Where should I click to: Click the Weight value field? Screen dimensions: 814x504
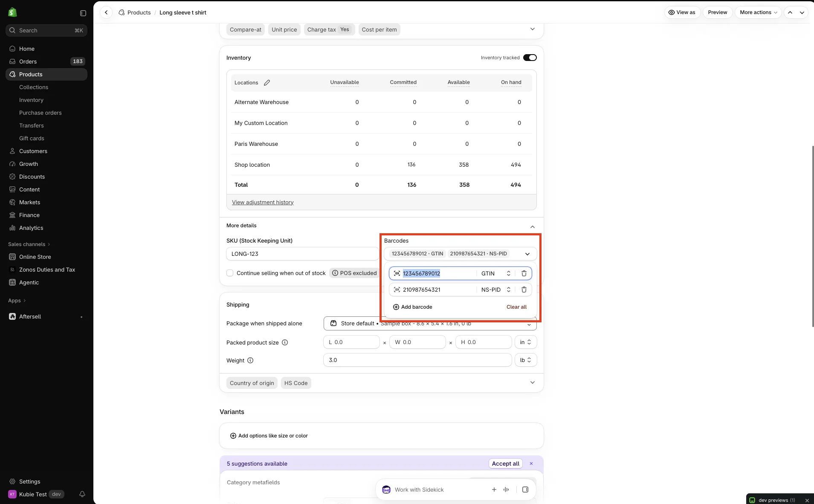coord(417,360)
